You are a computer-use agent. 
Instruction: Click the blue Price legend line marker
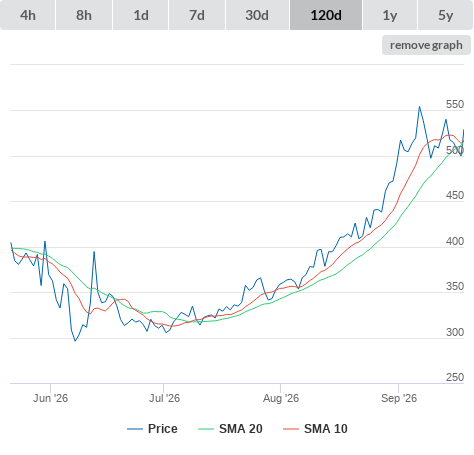tap(135, 429)
